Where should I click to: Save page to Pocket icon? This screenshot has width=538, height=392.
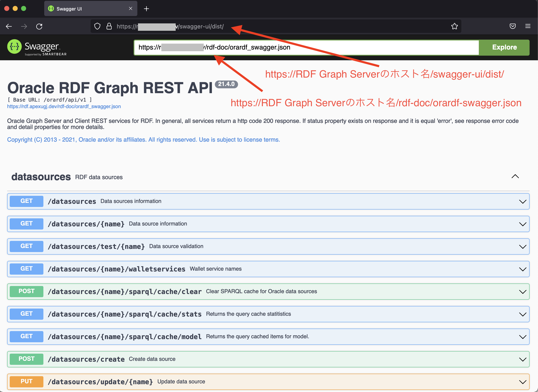click(513, 26)
